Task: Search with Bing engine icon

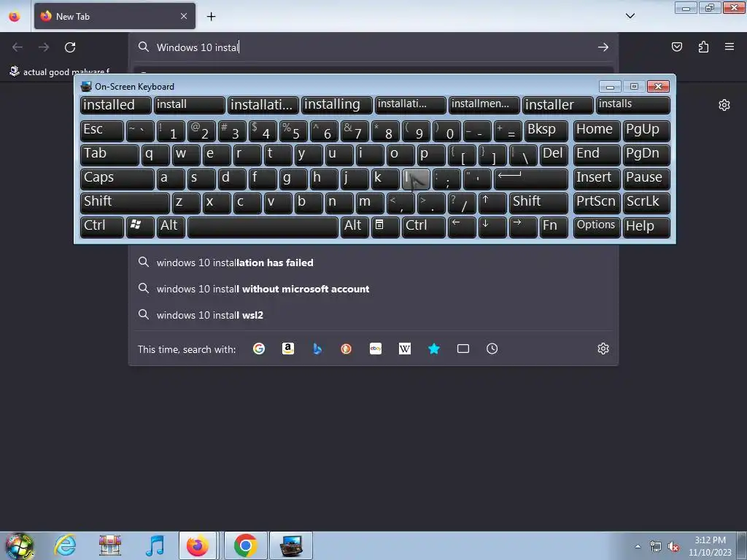Action: (317, 349)
